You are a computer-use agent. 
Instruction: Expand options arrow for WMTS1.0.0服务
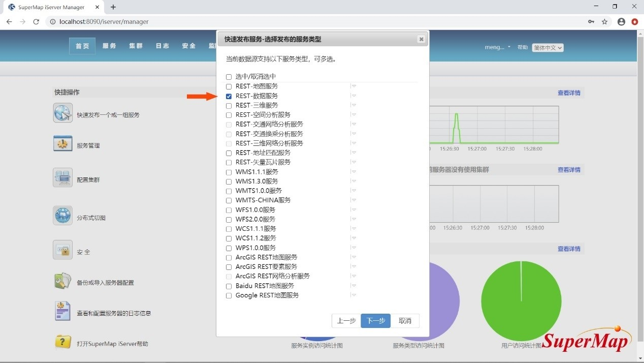tap(353, 191)
